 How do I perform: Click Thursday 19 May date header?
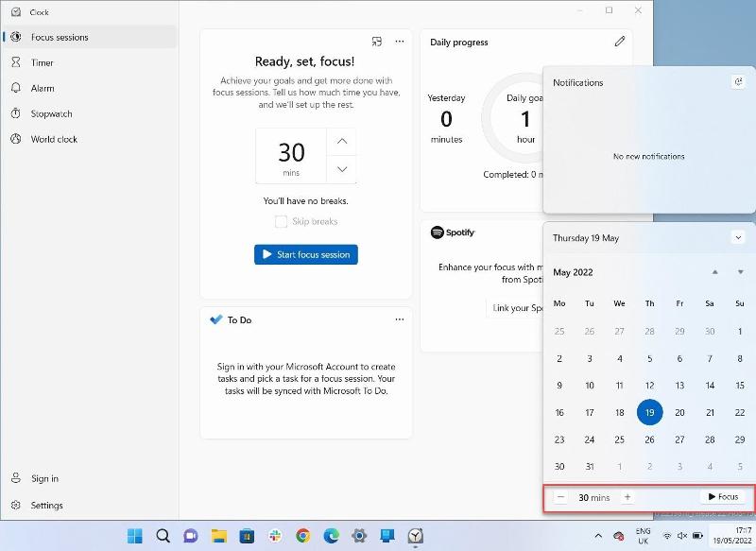(586, 237)
